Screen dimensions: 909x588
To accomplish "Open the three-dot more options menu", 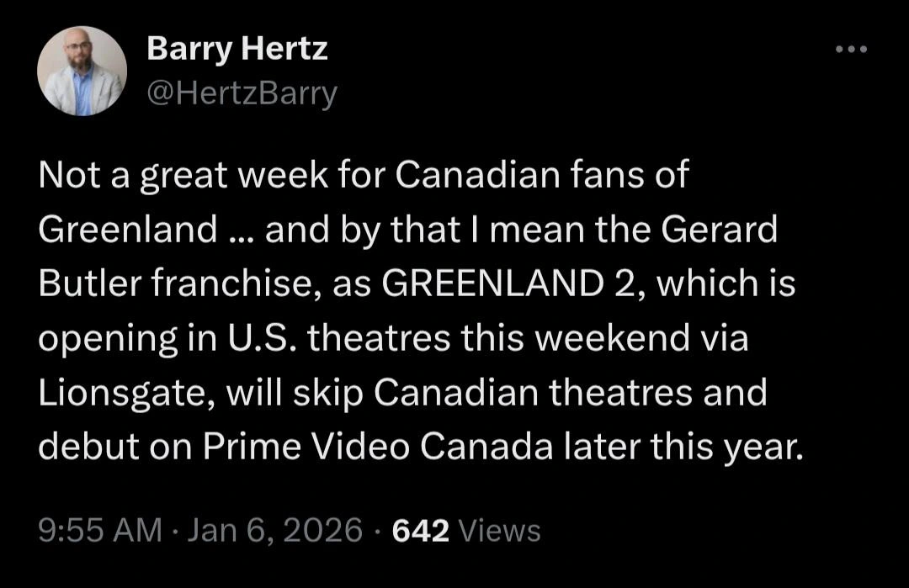I will tap(851, 50).
